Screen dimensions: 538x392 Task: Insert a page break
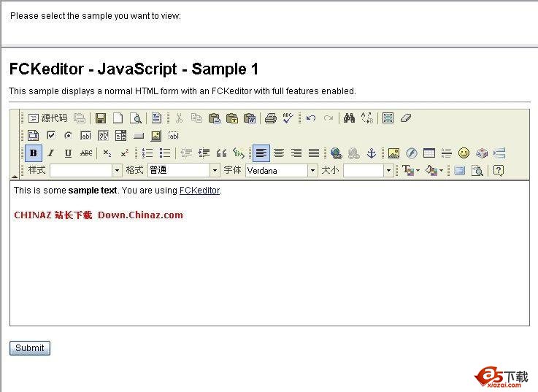pos(499,153)
